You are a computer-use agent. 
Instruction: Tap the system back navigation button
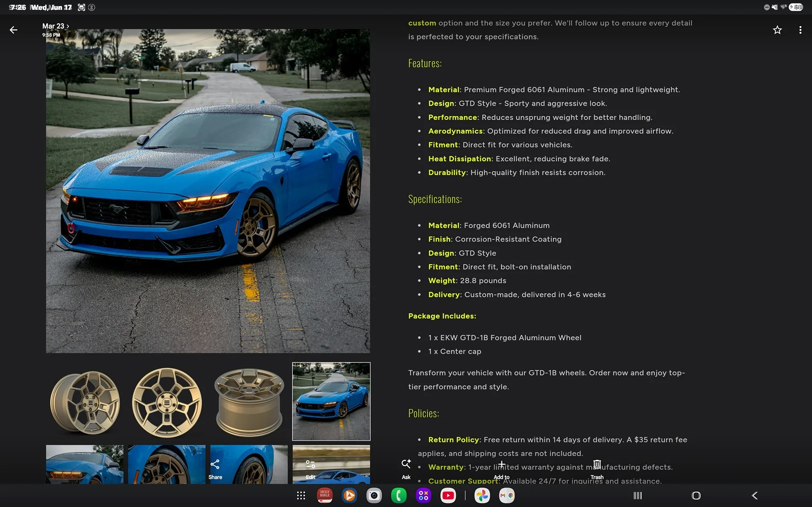(x=755, y=495)
